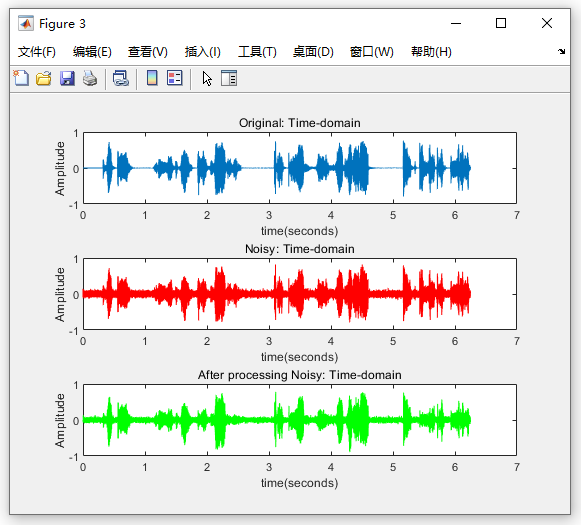Click the Link Plot toolbar icon
The height and width of the screenshot is (525, 581).
tap(121, 78)
